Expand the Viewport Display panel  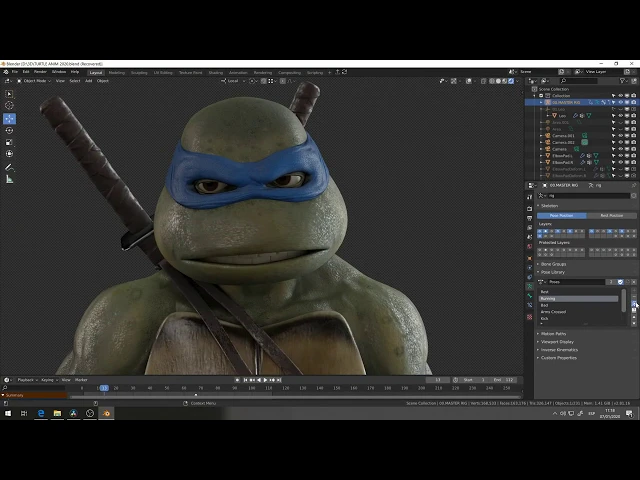click(557, 342)
